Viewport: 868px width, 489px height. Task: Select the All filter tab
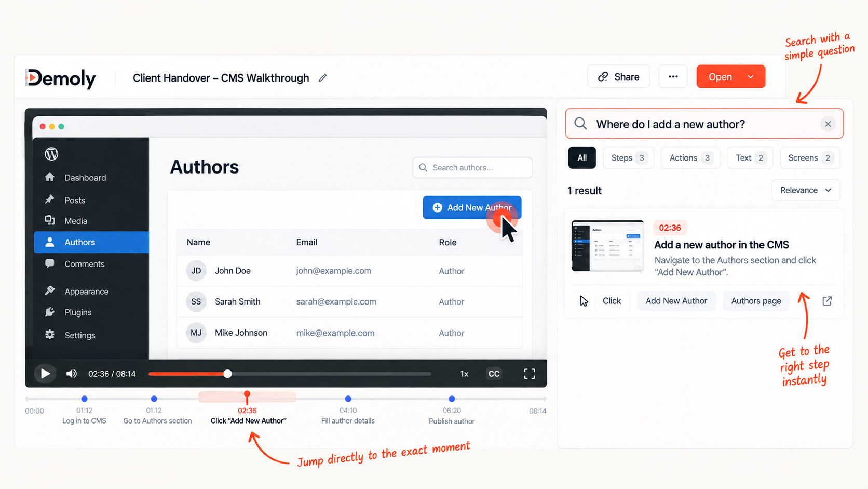(x=582, y=158)
